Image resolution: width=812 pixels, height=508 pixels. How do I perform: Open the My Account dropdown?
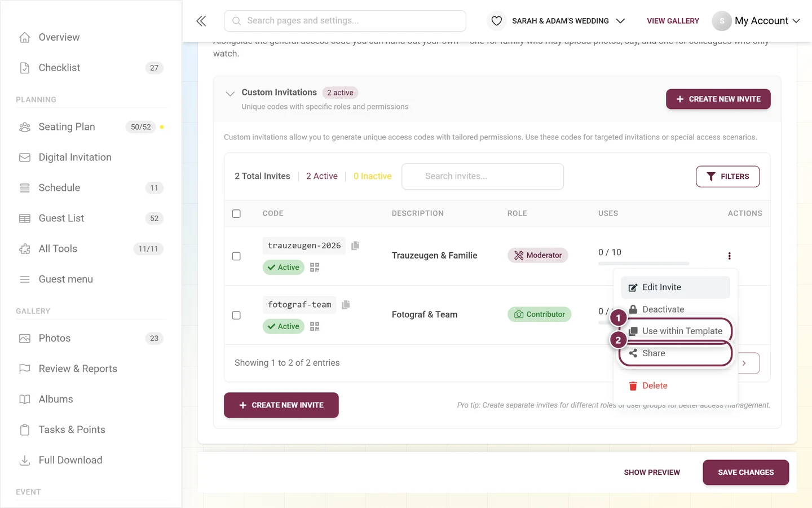[x=756, y=21]
